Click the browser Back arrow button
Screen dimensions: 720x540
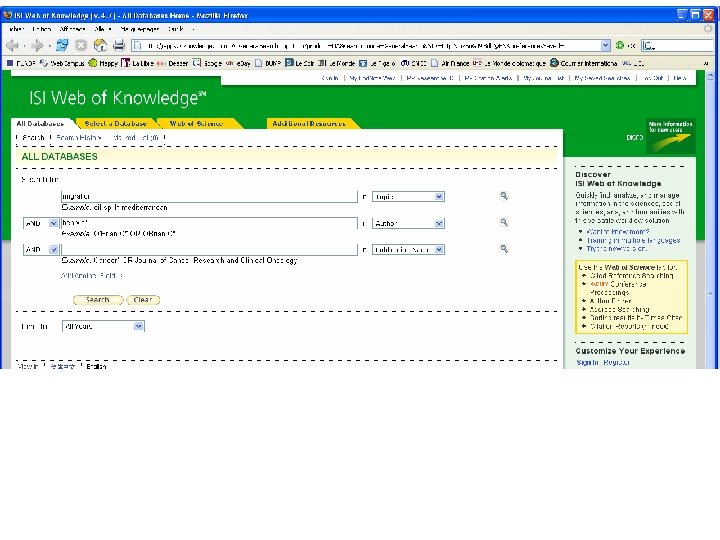[x=12, y=45]
